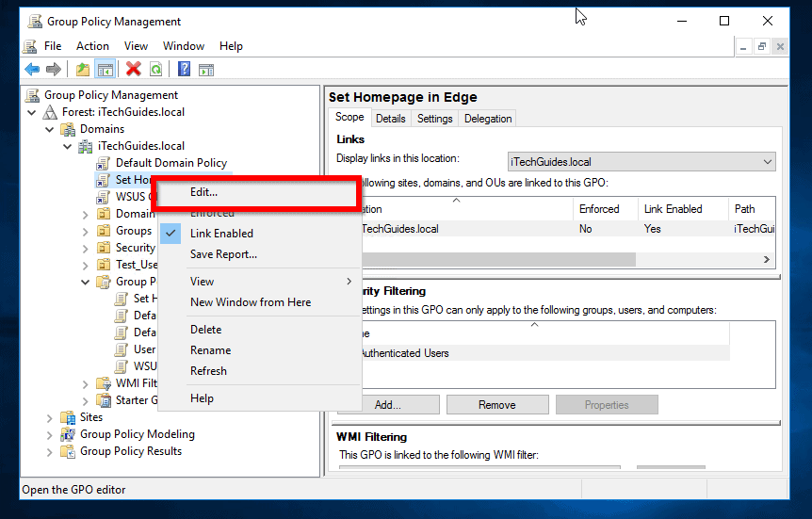Open the Help menu in the menu bar
The height and width of the screenshot is (519, 812).
click(x=231, y=46)
